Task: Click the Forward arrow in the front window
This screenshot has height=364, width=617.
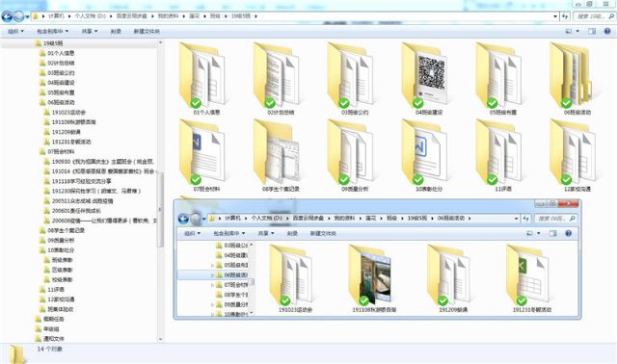Action: pyautogui.click(x=195, y=219)
